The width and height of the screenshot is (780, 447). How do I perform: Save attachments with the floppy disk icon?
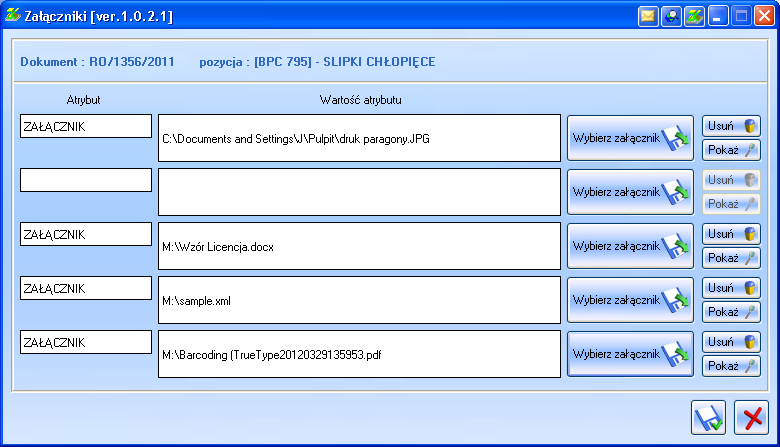tap(709, 417)
